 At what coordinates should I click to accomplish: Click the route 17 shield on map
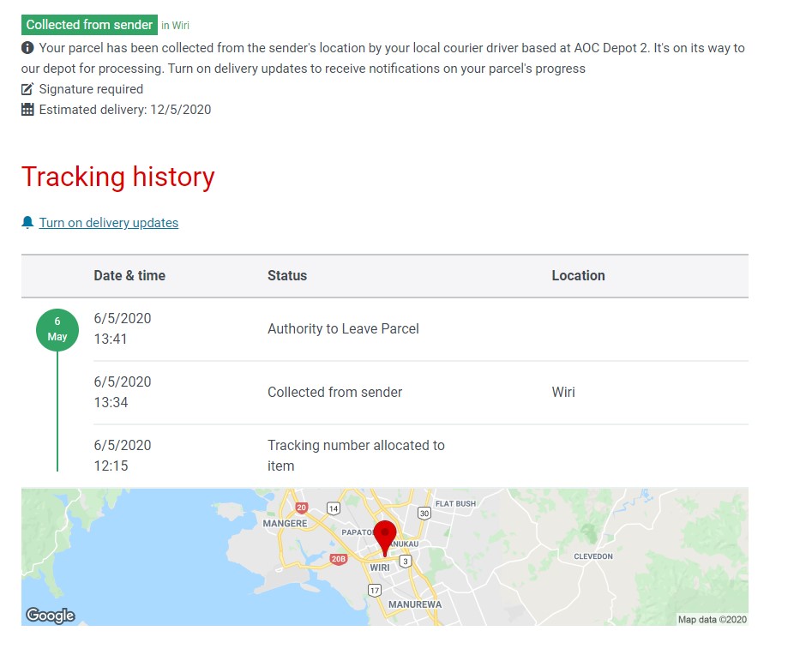[375, 590]
